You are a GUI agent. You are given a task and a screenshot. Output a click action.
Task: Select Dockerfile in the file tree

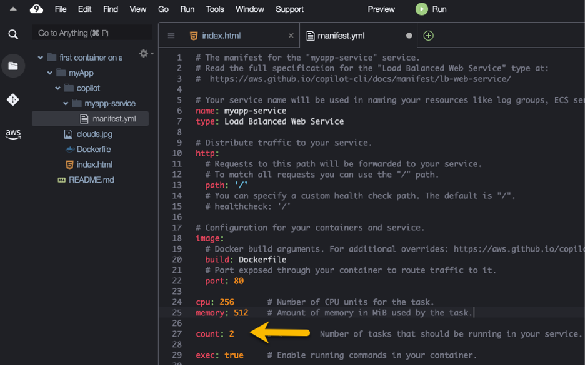click(94, 150)
